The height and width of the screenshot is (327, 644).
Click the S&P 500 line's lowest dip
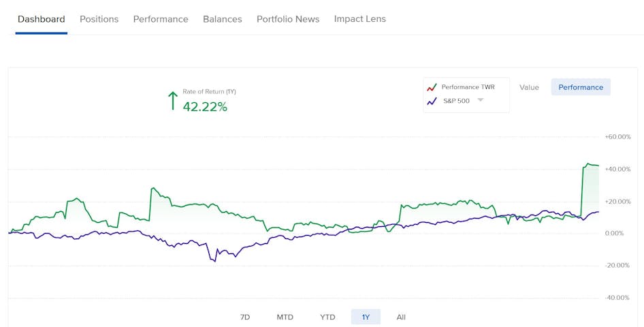pos(215,261)
